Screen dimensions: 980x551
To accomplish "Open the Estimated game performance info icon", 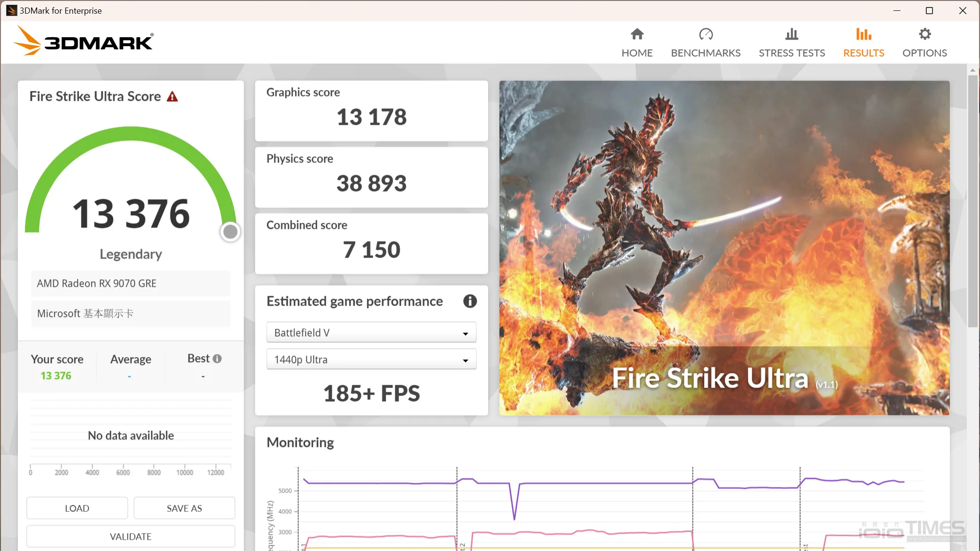I will [x=470, y=301].
